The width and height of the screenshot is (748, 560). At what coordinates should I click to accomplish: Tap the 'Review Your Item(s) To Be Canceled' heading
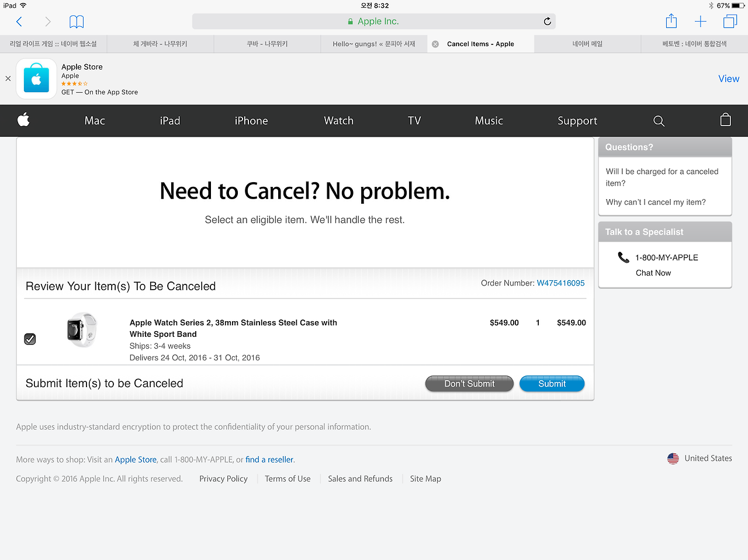pos(121,286)
